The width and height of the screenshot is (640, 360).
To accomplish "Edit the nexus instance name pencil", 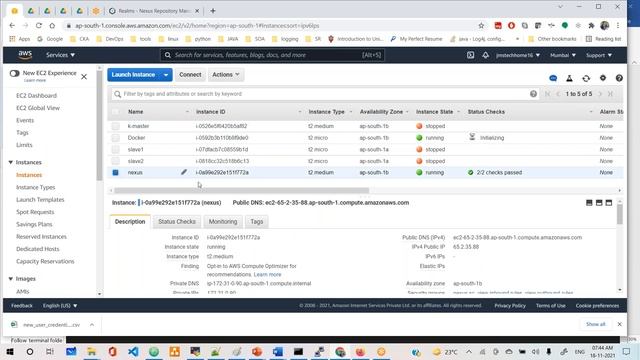I will [x=184, y=172].
